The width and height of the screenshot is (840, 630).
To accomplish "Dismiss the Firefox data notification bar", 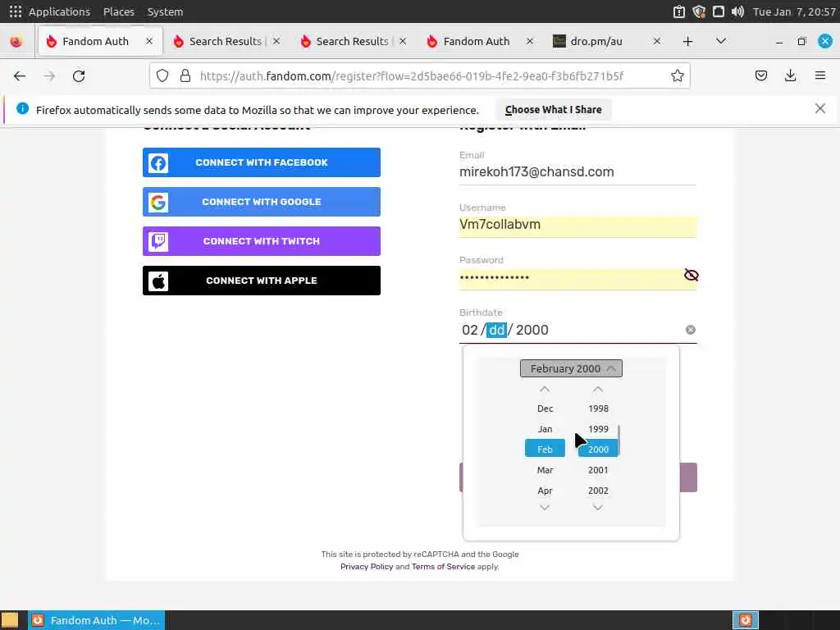I will tap(819, 109).
